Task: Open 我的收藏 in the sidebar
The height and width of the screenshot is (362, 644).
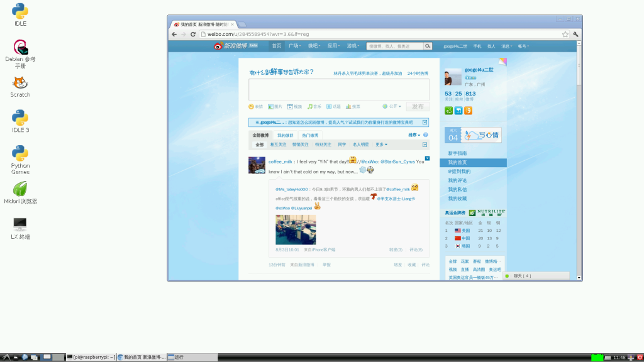Action: click(x=457, y=199)
